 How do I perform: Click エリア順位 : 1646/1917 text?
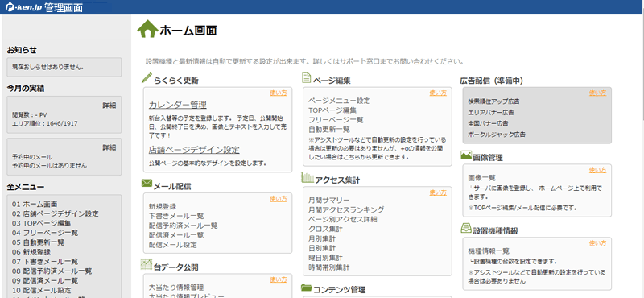45,123
